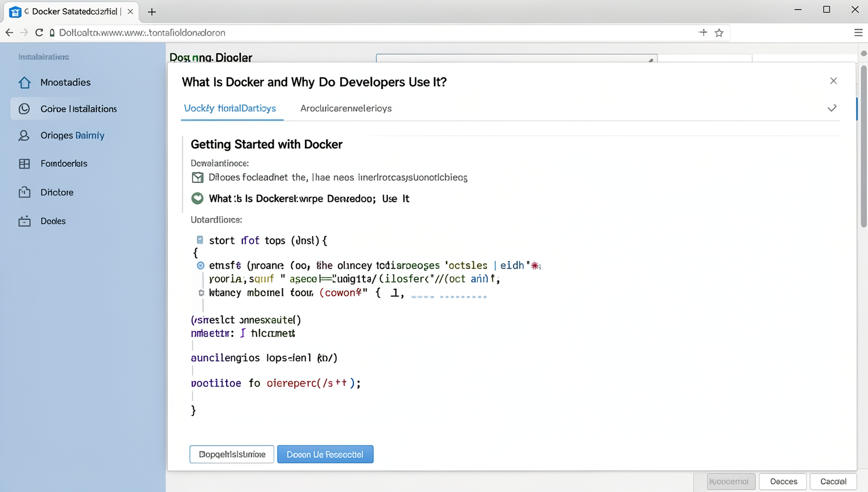Click the Coroe Iistalaitions clock icon
The image size is (868, 492).
24,109
